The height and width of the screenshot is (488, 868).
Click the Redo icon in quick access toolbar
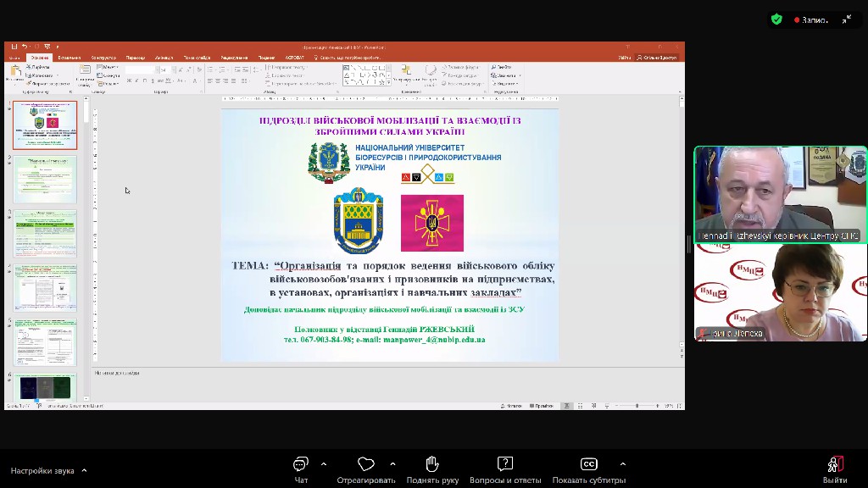[36, 47]
